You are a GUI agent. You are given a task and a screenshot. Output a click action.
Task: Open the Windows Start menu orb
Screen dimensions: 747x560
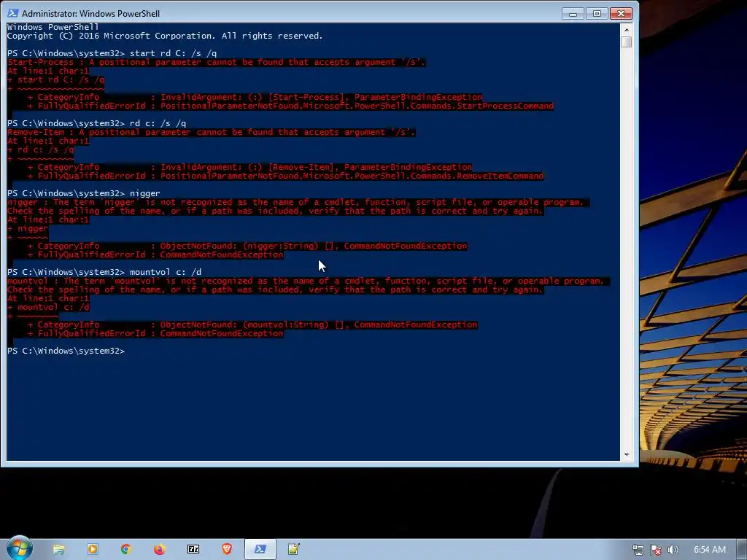[19, 548]
